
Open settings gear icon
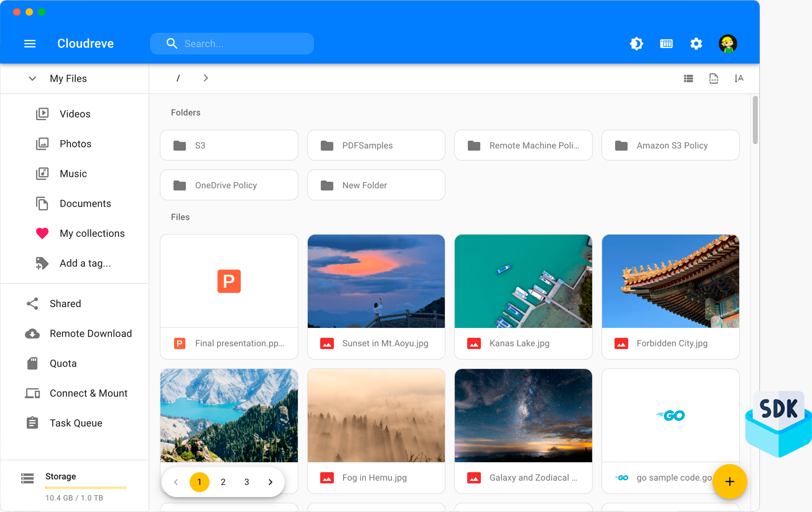point(696,43)
